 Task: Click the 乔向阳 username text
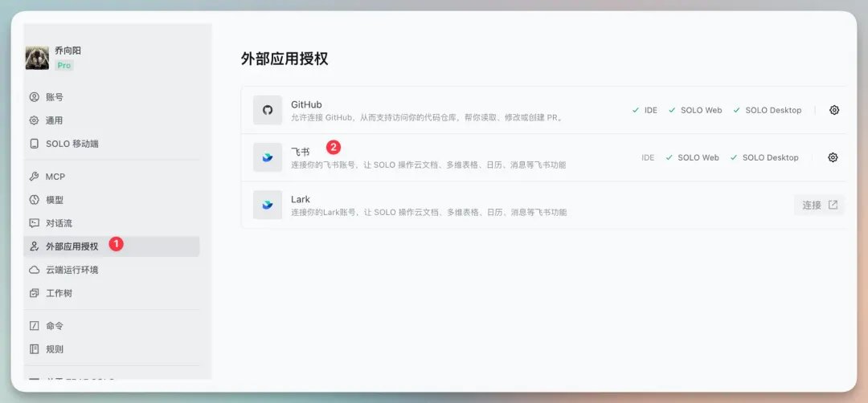[x=68, y=51]
